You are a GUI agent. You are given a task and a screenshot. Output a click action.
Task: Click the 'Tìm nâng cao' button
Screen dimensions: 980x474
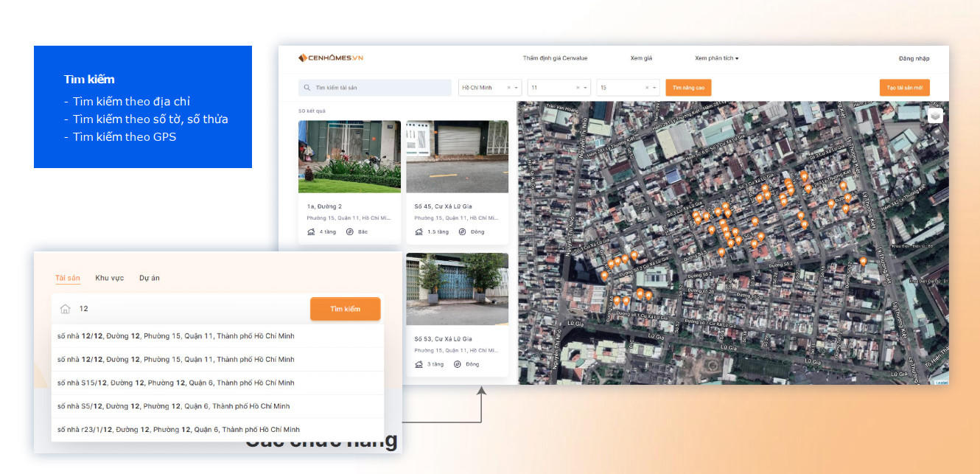(x=688, y=88)
